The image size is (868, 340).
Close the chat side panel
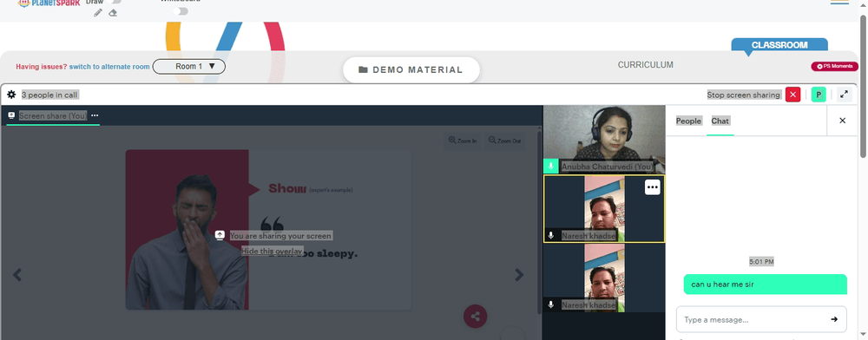pos(843,121)
